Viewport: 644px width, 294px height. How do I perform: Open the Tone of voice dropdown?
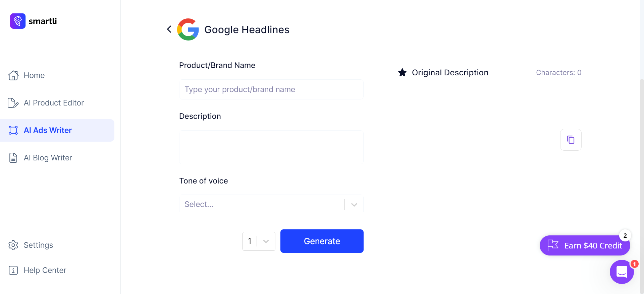tap(262, 204)
